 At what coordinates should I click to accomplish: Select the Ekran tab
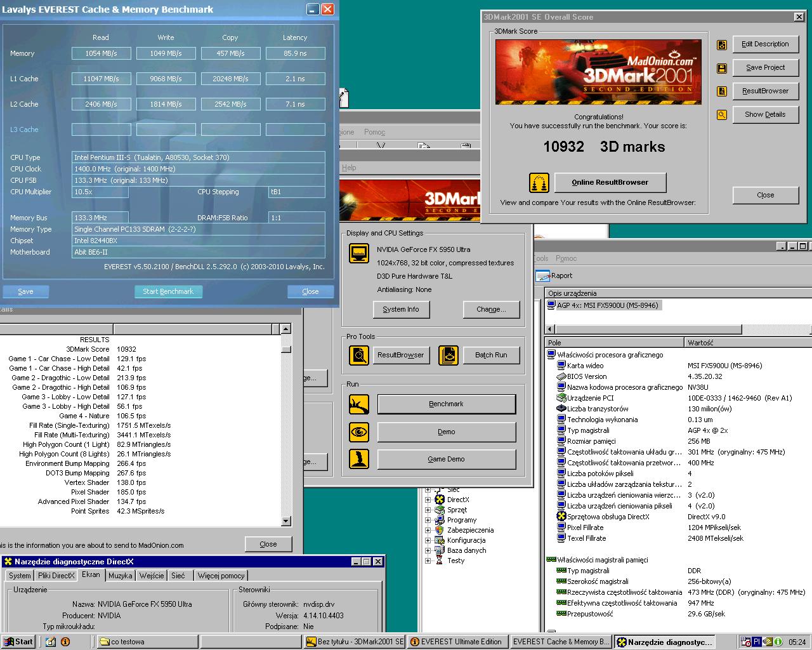coord(91,574)
